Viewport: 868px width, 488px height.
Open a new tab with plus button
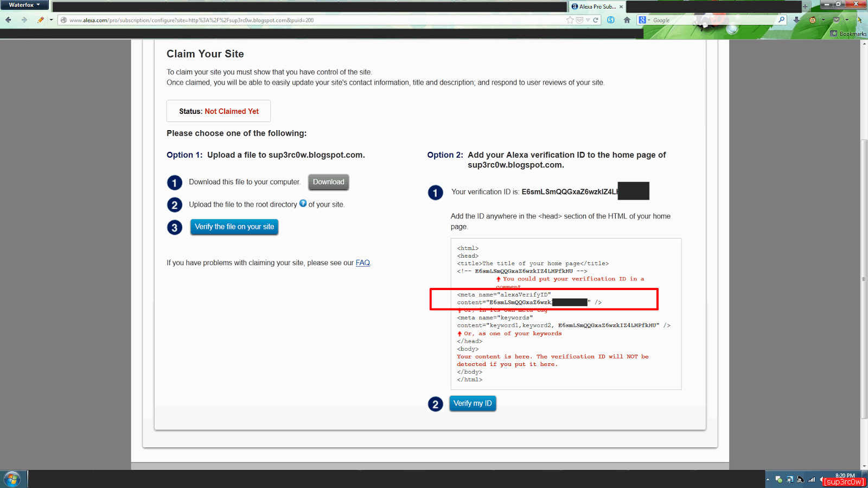point(805,7)
